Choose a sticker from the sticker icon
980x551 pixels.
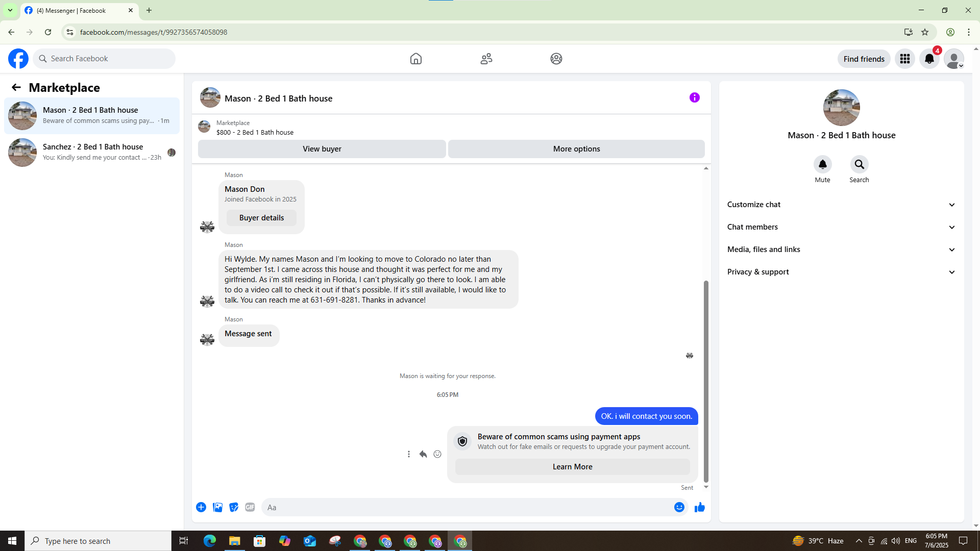[234, 507]
